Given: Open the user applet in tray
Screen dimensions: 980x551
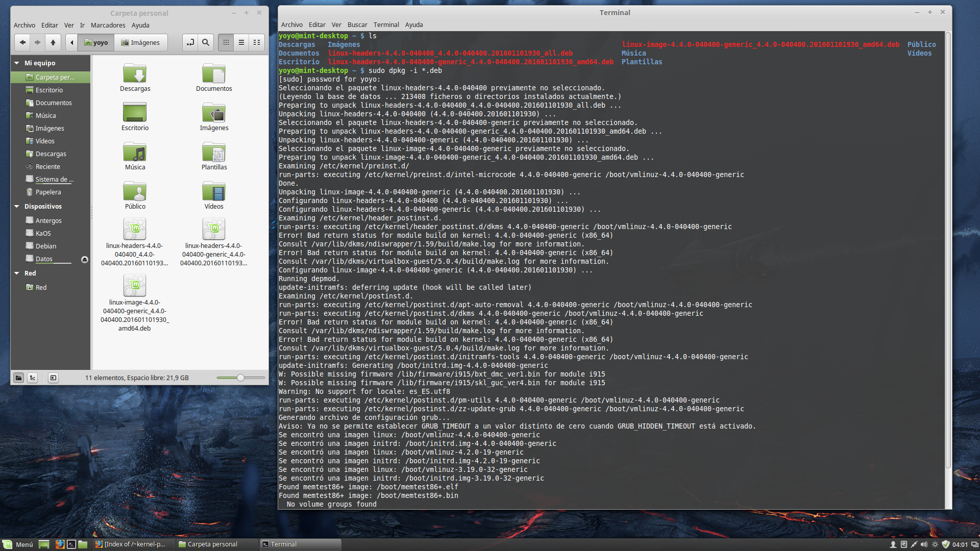Looking at the screenshot, I should tap(893, 544).
